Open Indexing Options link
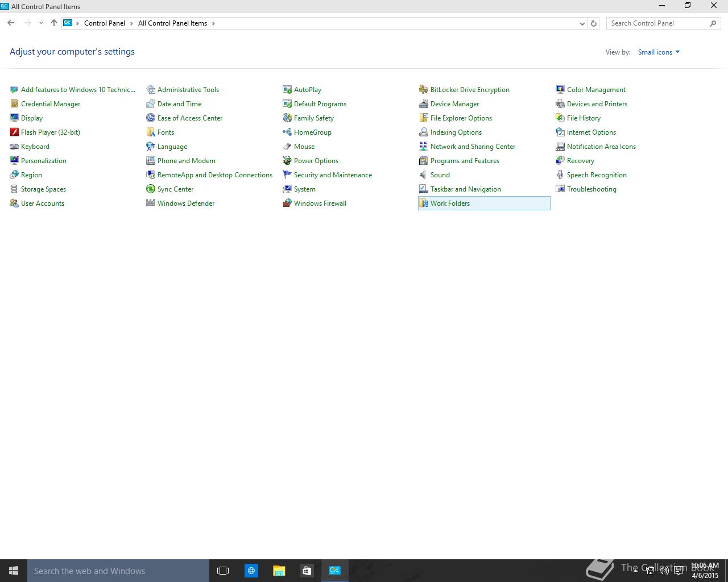This screenshot has width=728, height=582. click(456, 132)
